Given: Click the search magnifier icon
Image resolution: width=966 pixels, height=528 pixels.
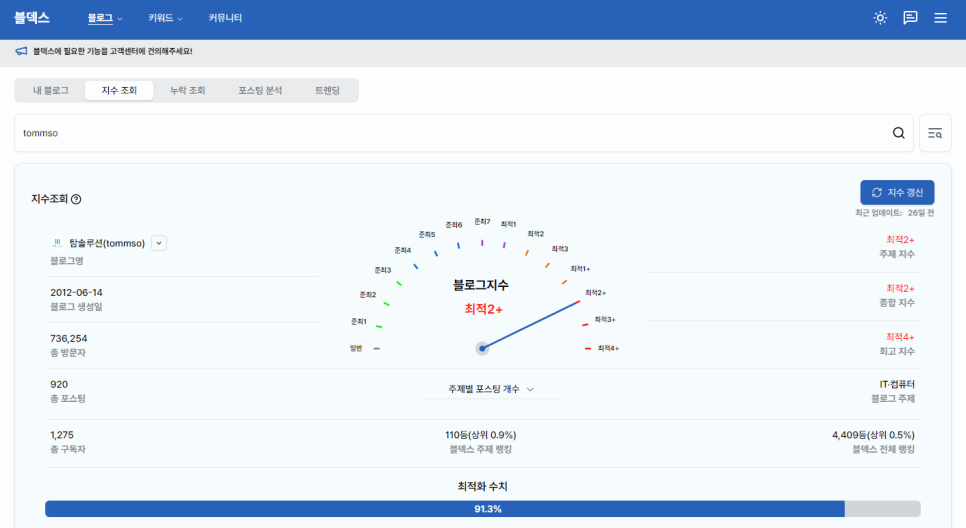Looking at the screenshot, I should (x=898, y=133).
